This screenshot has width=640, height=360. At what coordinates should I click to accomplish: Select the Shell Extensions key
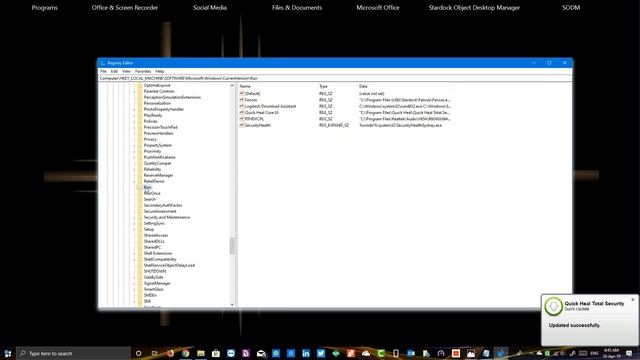click(x=158, y=253)
